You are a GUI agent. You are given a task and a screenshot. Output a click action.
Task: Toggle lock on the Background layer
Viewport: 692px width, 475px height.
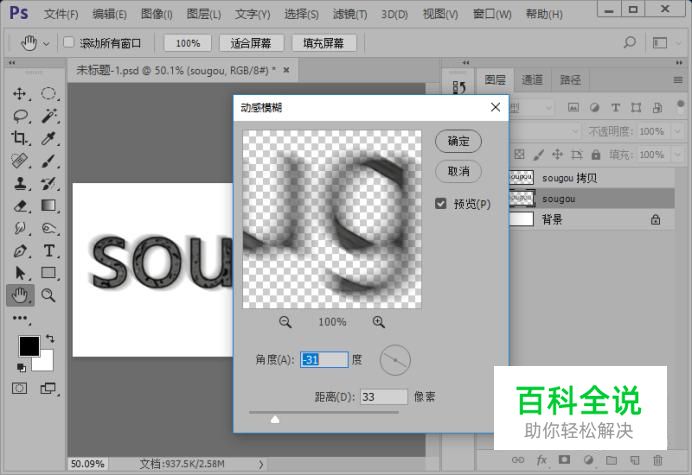point(655,219)
